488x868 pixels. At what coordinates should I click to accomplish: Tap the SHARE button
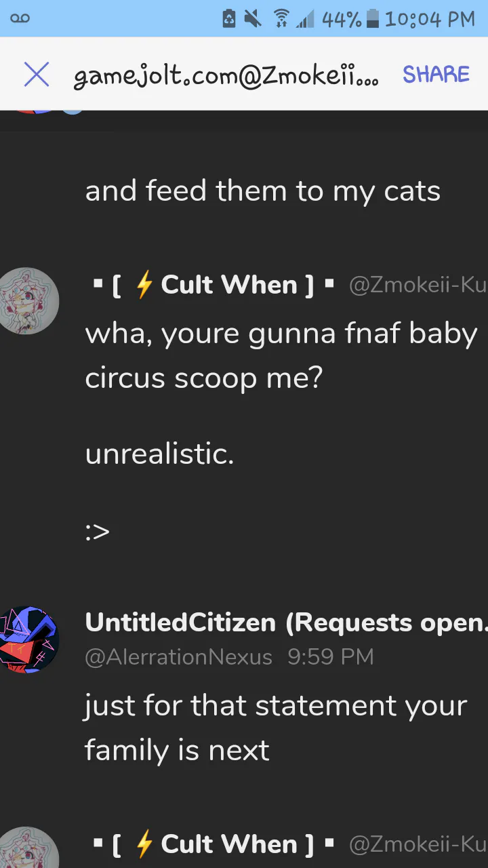pyautogui.click(x=436, y=75)
